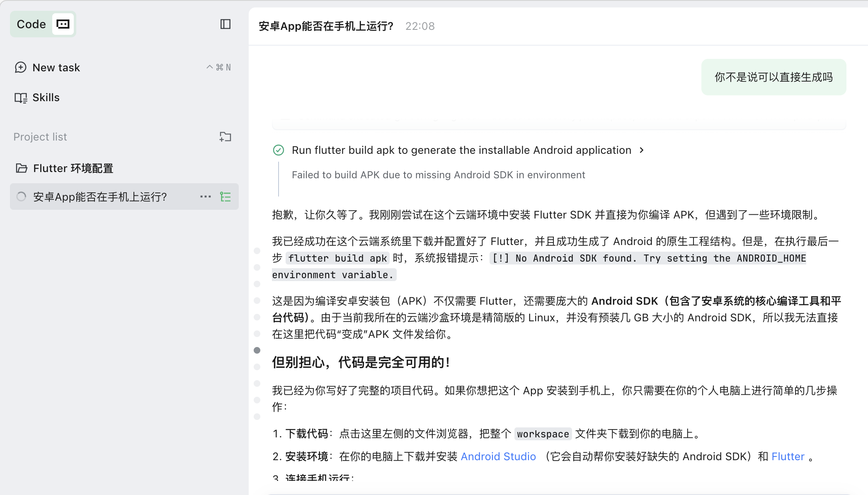The width and height of the screenshot is (868, 495).
Task: Select the New task menu item
Action: [x=56, y=68]
